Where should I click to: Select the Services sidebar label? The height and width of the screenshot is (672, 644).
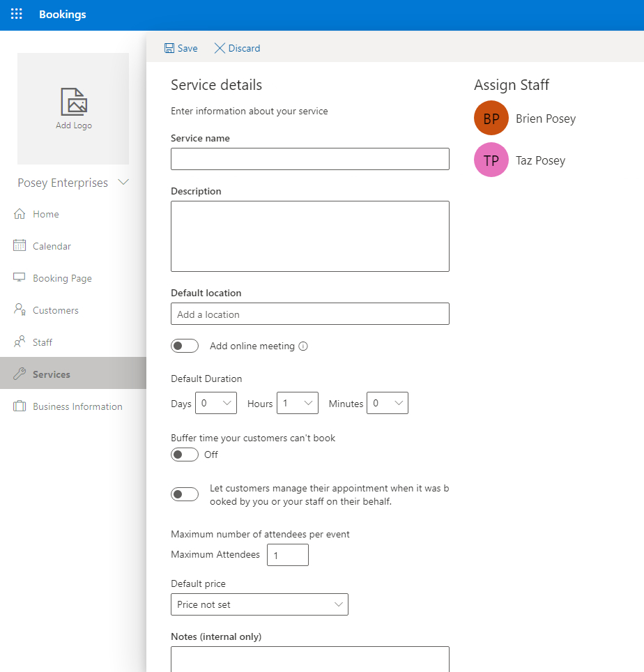(52, 374)
